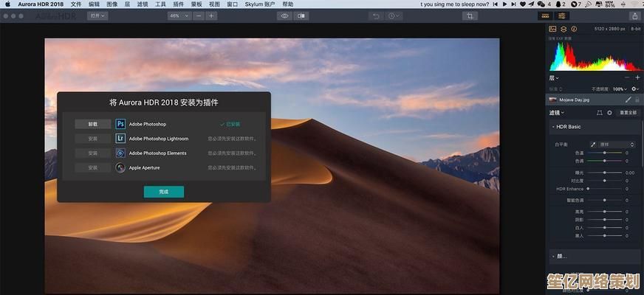Image resolution: width=644 pixels, height=295 pixels.
Task: Click 卸载 button for Adobe Photoshop
Action: (x=93, y=124)
